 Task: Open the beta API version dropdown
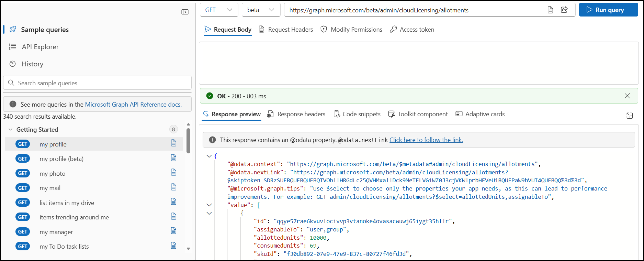[261, 10]
